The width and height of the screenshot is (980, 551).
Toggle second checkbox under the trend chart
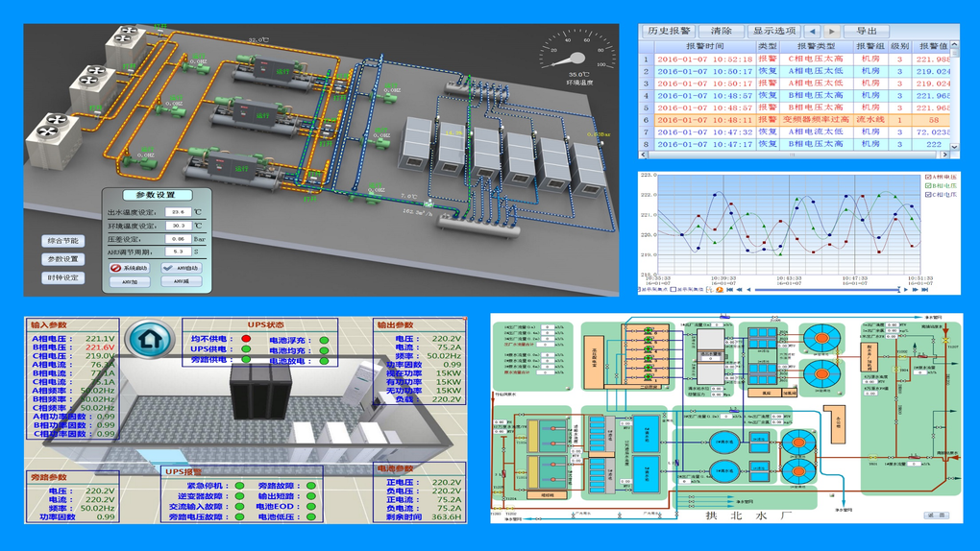(x=674, y=290)
